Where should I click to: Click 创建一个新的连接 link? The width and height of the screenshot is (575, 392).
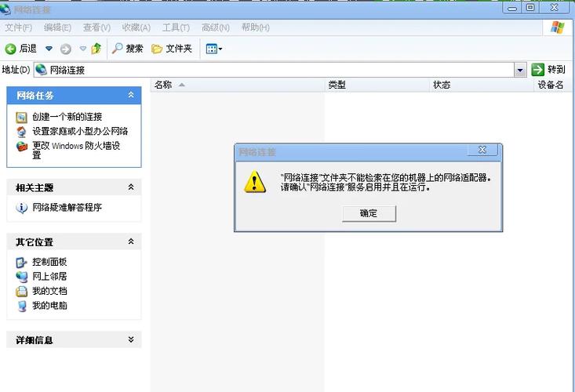(x=67, y=117)
